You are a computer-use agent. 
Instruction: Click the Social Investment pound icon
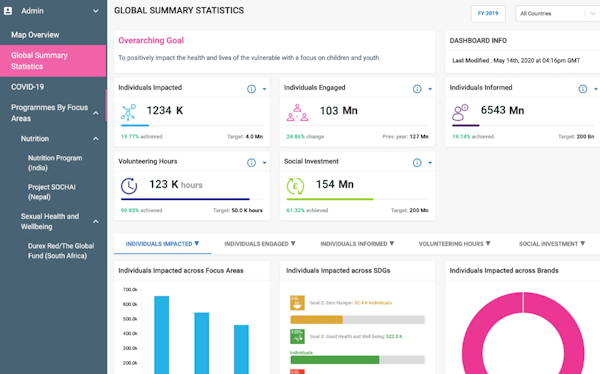point(295,186)
